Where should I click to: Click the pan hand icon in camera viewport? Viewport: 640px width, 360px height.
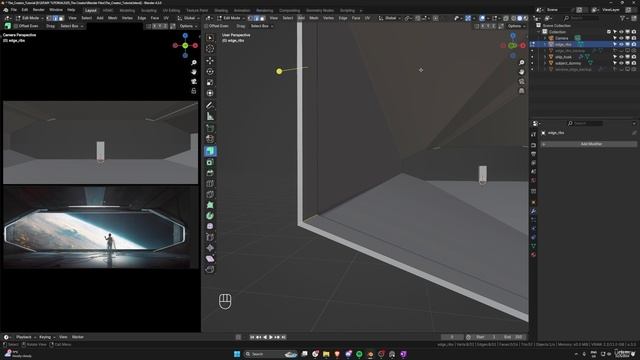coord(194,72)
